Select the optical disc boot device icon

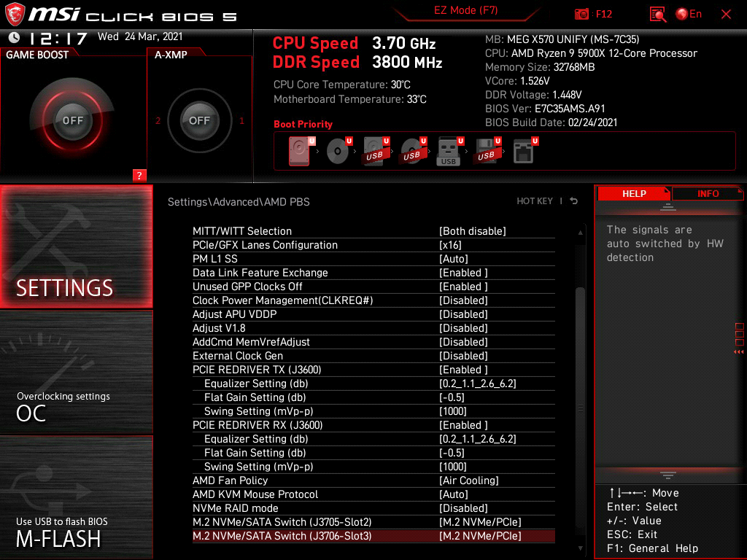tap(338, 151)
